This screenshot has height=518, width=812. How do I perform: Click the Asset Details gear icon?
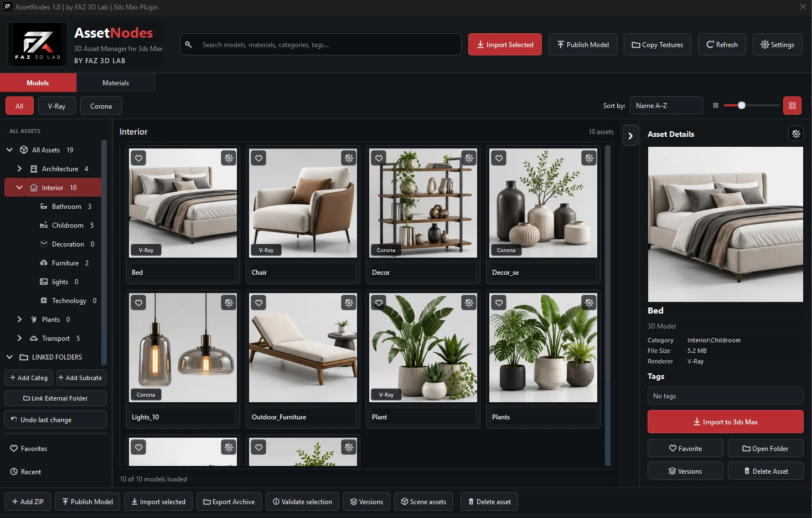pyautogui.click(x=796, y=134)
